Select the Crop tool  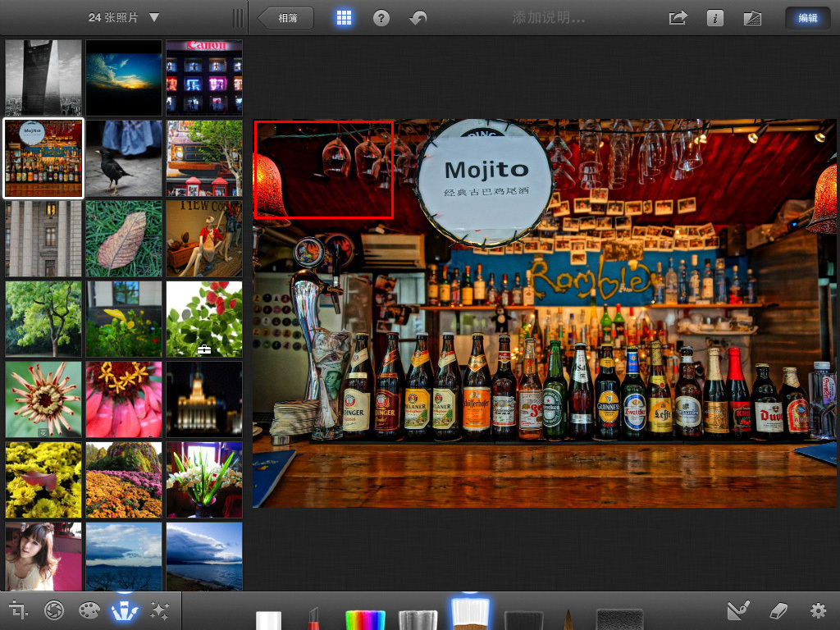click(18, 610)
